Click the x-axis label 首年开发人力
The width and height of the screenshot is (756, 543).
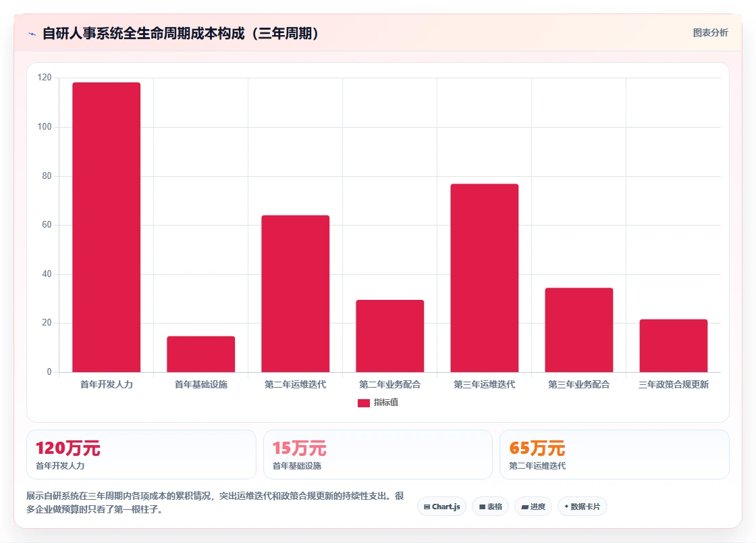click(107, 384)
